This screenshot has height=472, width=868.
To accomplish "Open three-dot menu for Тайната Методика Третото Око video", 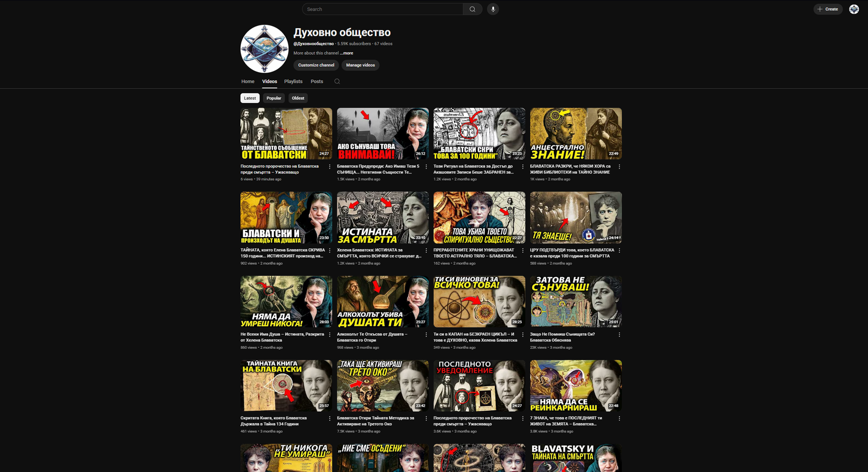I will click(426, 419).
